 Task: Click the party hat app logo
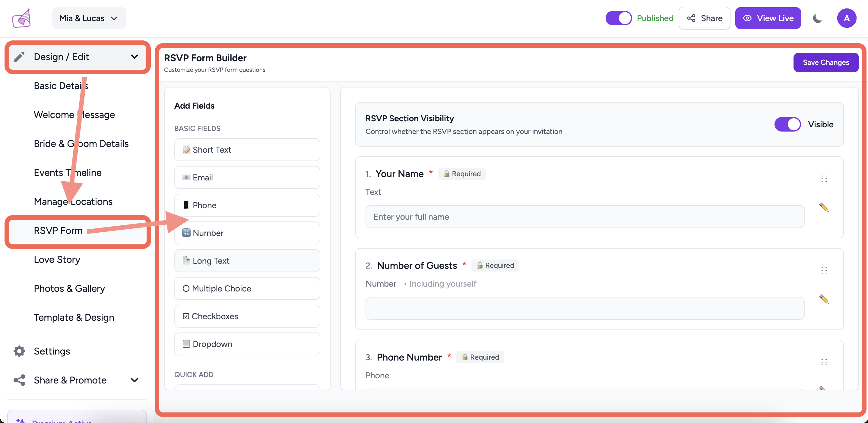click(22, 18)
